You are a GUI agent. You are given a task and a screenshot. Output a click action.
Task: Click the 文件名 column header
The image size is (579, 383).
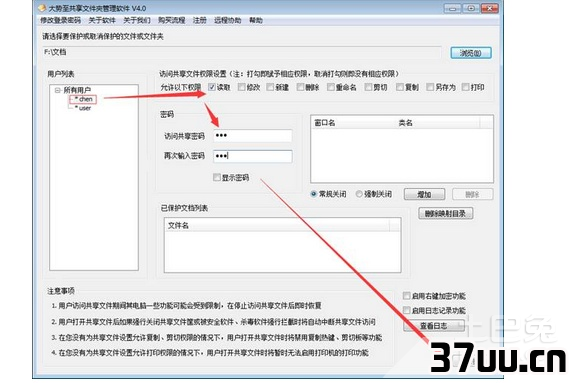pos(277,225)
